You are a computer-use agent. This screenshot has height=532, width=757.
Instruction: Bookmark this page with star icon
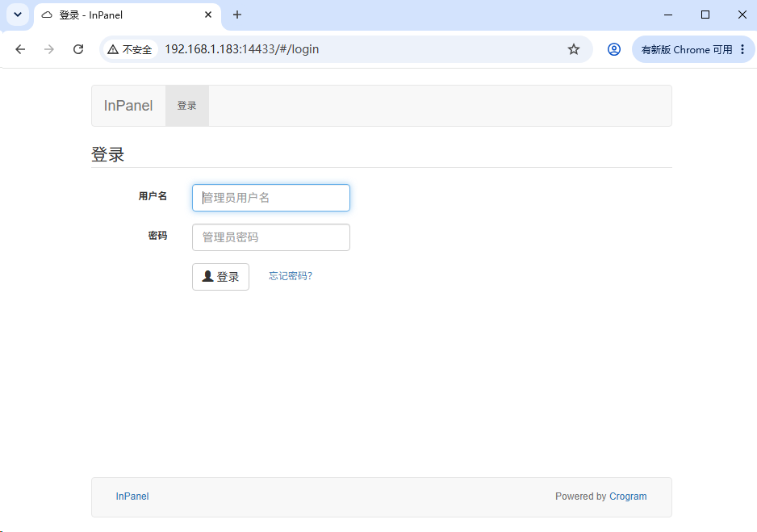click(573, 49)
